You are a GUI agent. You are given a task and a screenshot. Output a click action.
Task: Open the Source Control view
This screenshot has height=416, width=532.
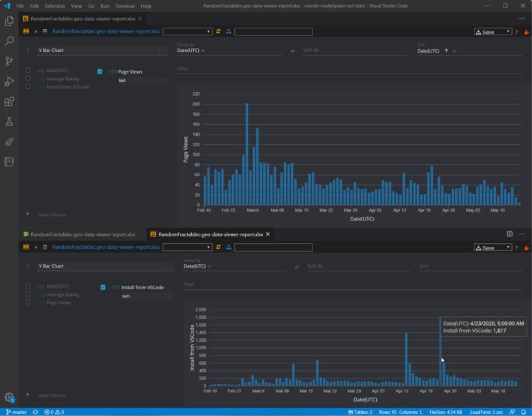pyautogui.click(x=9, y=61)
